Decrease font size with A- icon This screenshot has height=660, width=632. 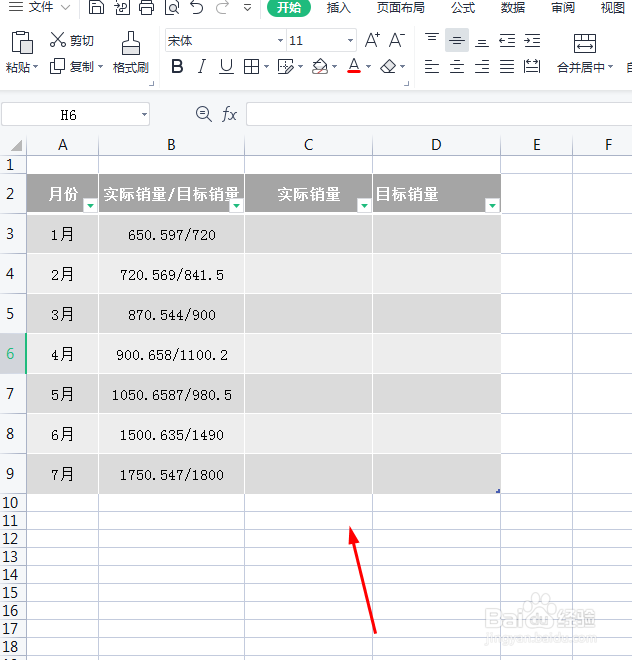point(397,40)
